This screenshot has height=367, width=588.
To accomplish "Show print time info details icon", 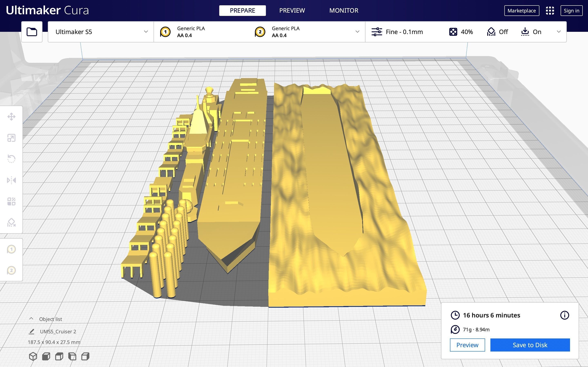I will [x=564, y=315].
